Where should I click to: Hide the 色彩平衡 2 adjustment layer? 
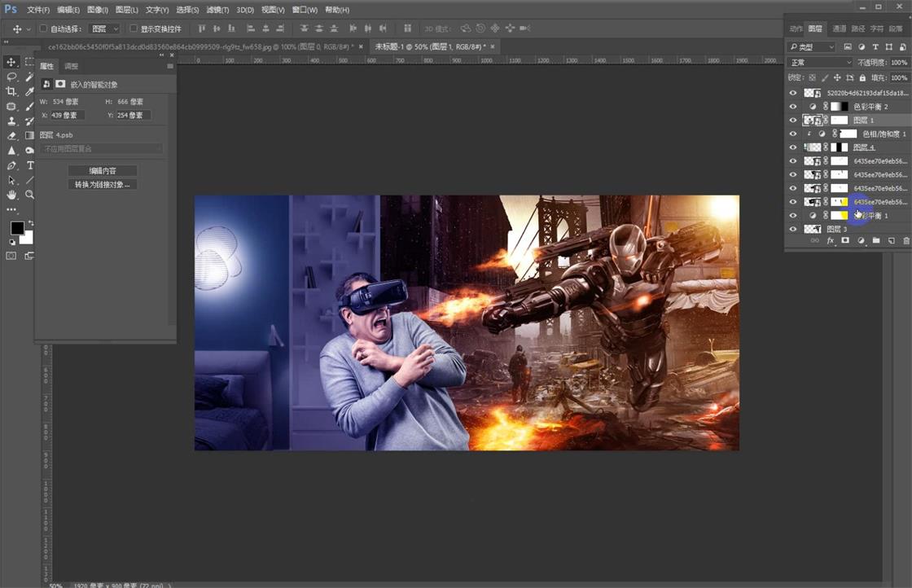pyautogui.click(x=792, y=106)
